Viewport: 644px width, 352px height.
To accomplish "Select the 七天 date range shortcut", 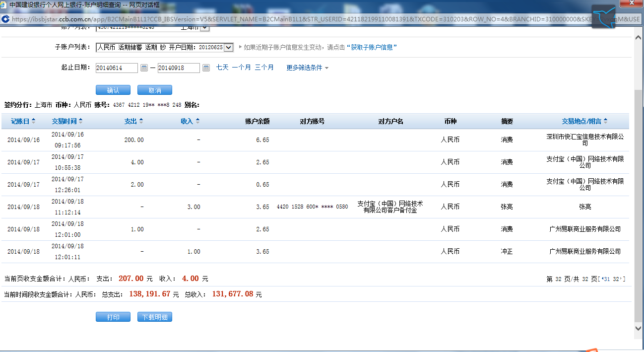I will (x=222, y=68).
